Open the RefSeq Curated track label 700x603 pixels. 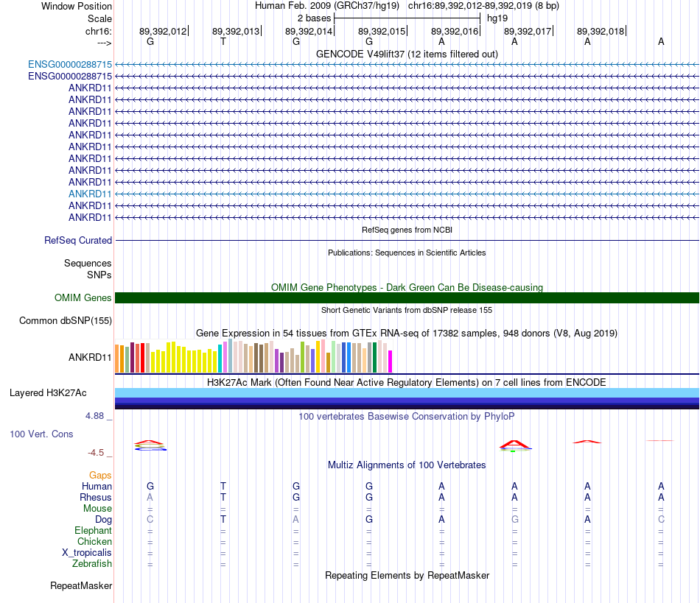click(x=78, y=241)
